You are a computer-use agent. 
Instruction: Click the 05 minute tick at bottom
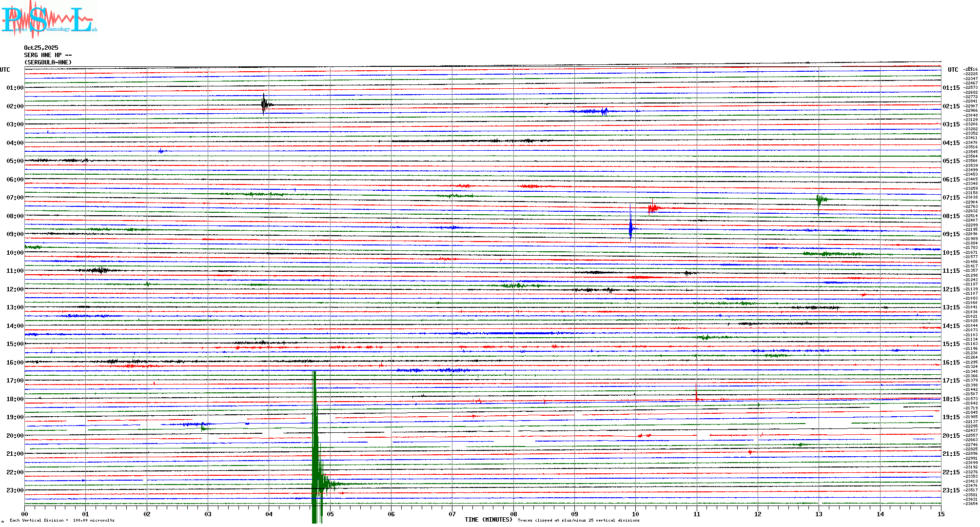pyautogui.click(x=330, y=514)
